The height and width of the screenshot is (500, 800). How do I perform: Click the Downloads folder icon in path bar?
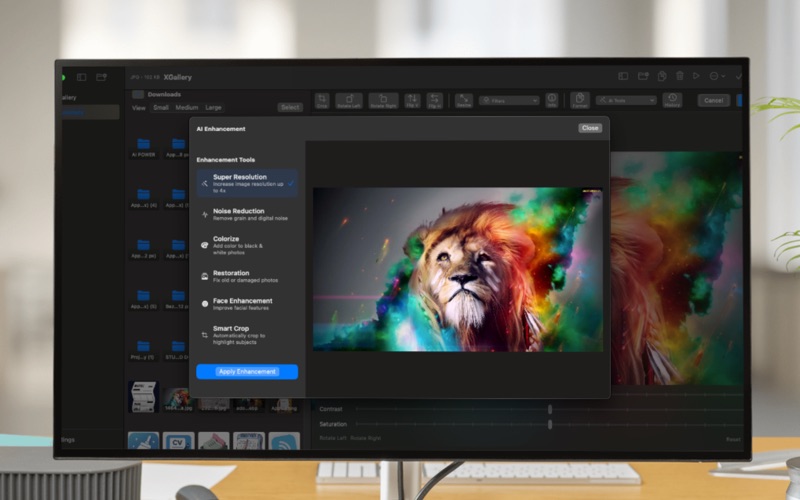[138, 94]
